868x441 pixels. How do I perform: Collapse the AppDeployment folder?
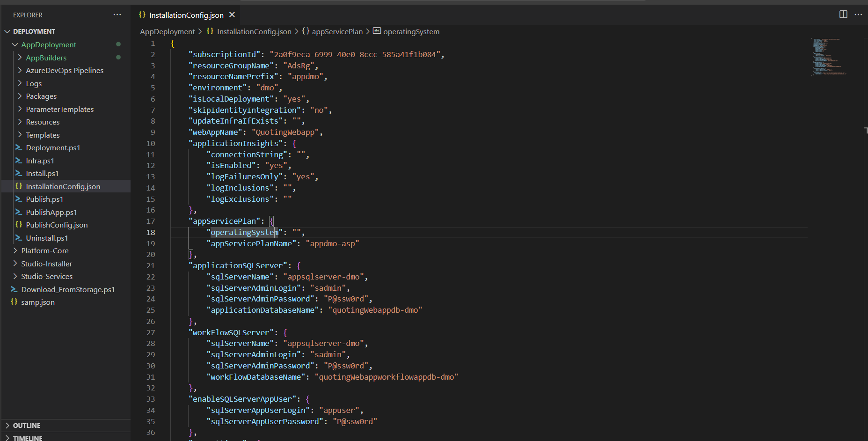point(15,44)
